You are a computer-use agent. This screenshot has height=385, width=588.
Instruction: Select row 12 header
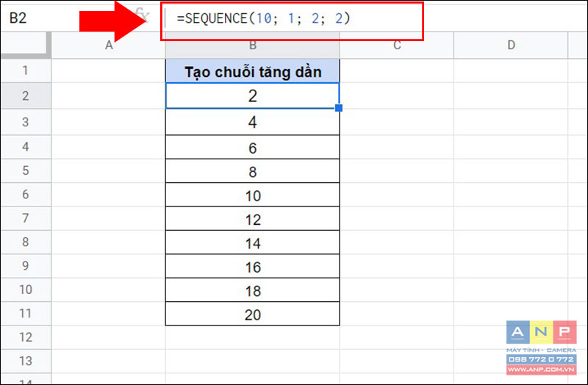click(x=26, y=337)
